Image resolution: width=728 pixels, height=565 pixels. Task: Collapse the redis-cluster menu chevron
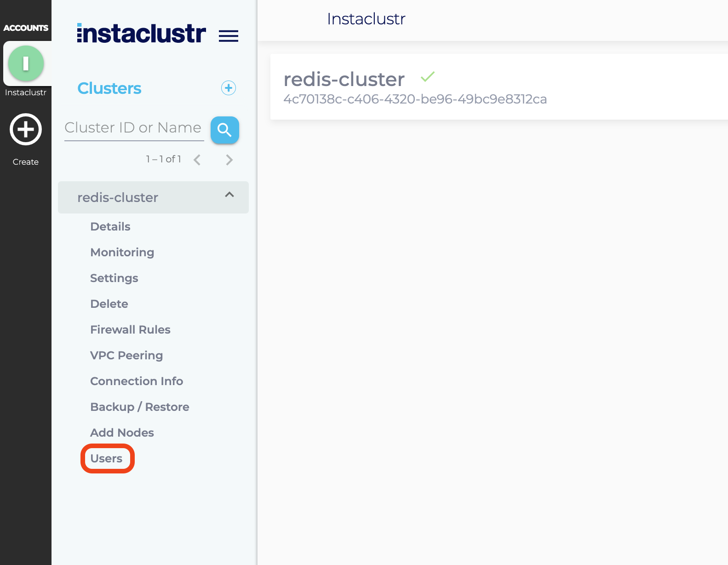pos(229,195)
